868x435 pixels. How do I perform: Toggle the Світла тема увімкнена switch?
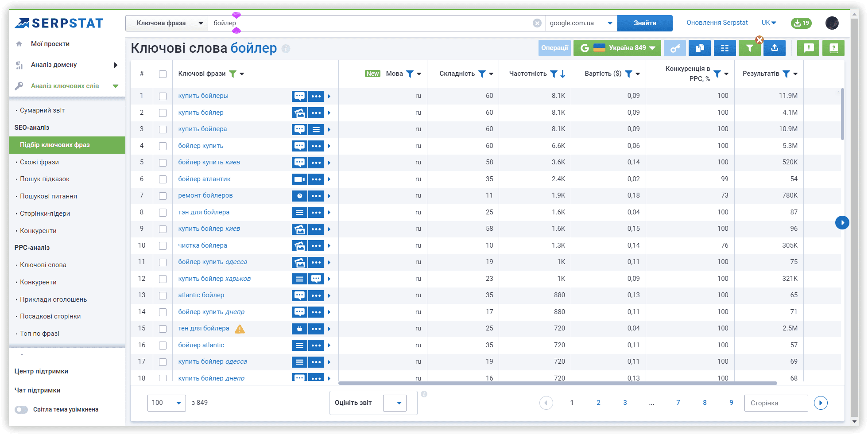pyautogui.click(x=21, y=410)
